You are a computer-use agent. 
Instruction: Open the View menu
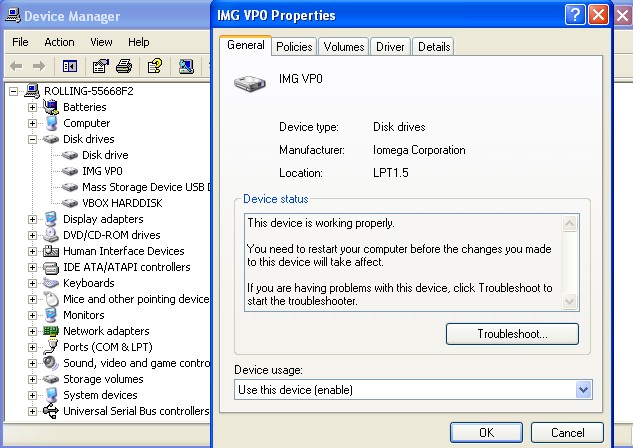(101, 42)
